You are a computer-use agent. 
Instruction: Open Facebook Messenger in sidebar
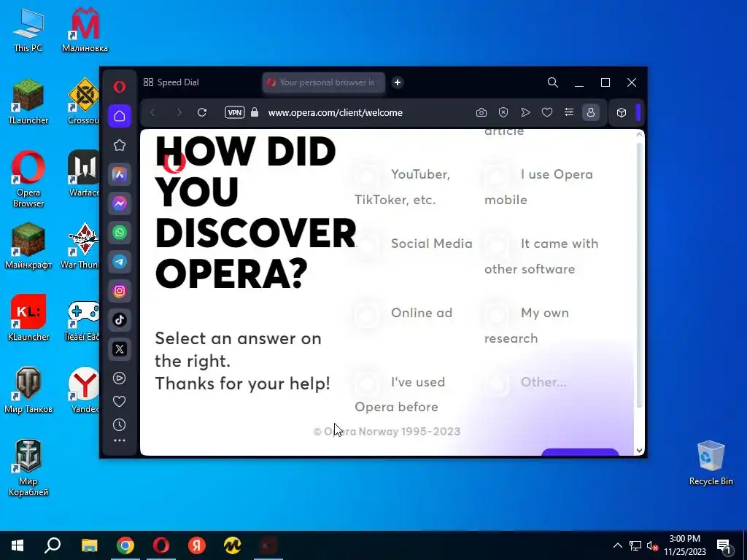pos(120,203)
